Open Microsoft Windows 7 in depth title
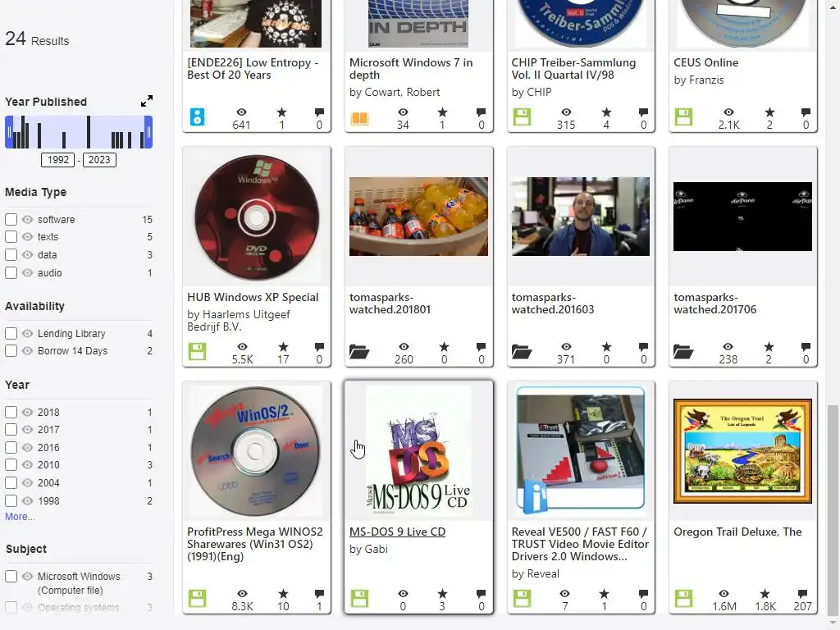Image resolution: width=840 pixels, height=630 pixels. (x=411, y=69)
